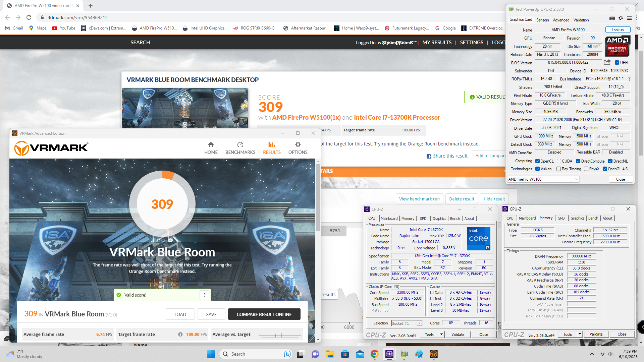Toggle the CUDA checkbox
Viewport: 644px width, 362px height.
click(x=559, y=161)
